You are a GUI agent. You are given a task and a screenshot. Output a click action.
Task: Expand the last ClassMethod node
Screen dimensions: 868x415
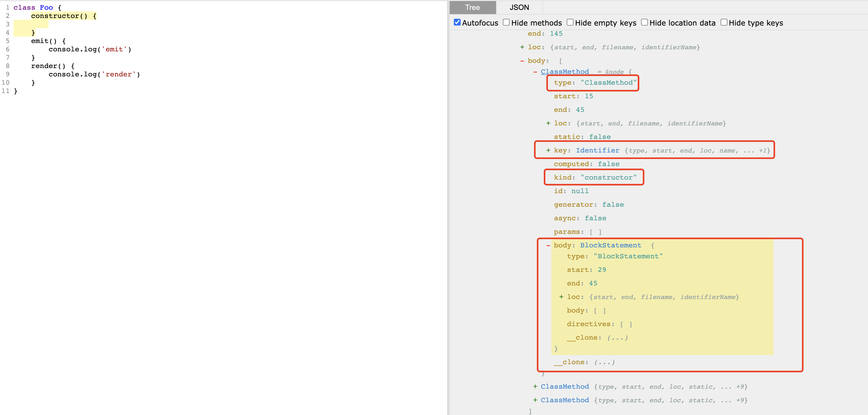[x=535, y=400]
